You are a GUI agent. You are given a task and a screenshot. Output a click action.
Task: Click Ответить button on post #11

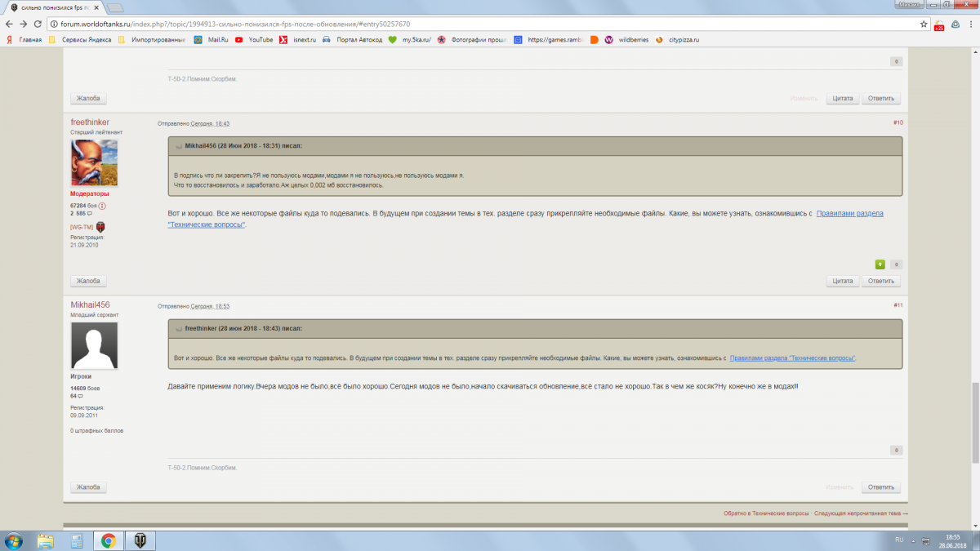coord(881,487)
